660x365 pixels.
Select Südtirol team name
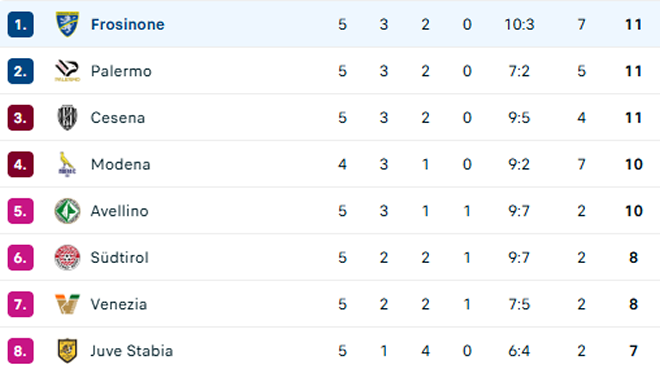pyautogui.click(x=120, y=258)
